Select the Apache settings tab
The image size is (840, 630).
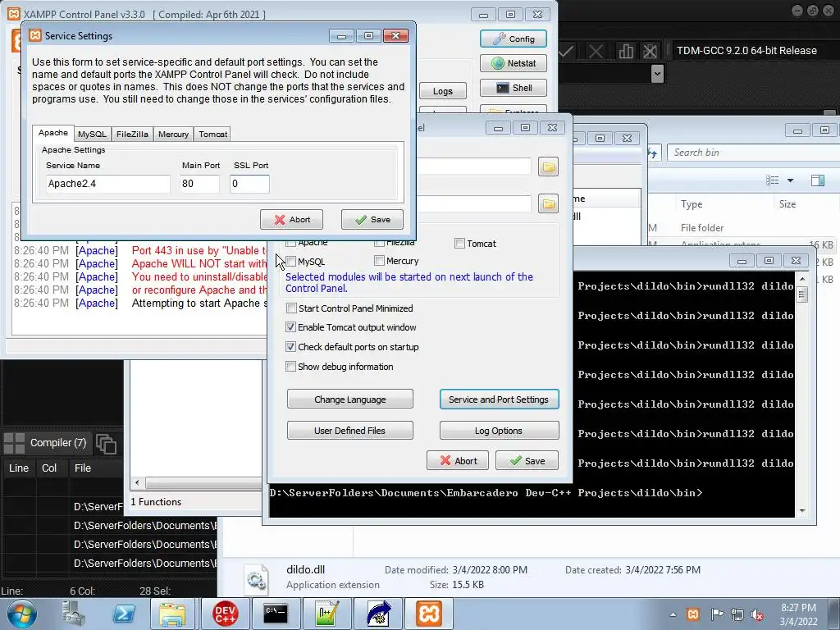point(53,133)
